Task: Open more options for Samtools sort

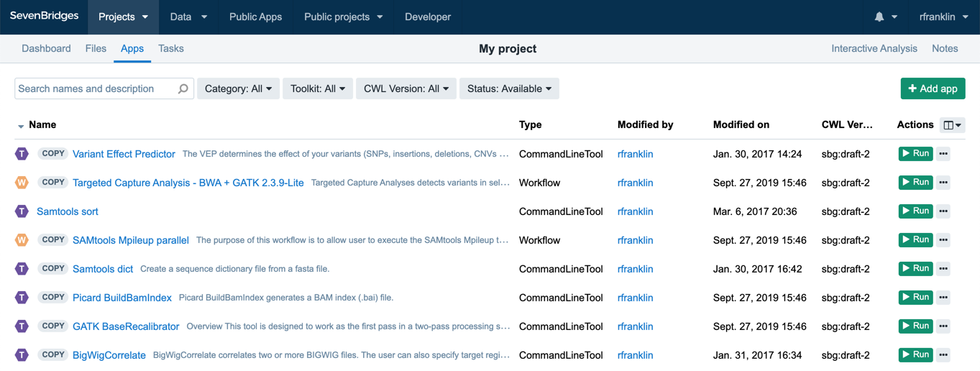Action: click(943, 211)
